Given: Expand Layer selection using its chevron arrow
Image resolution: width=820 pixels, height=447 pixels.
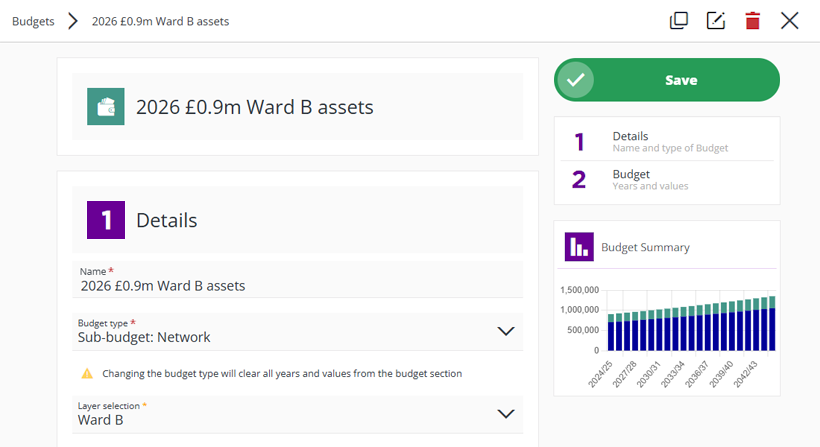Looking at the screenshot, I should 506,414.
